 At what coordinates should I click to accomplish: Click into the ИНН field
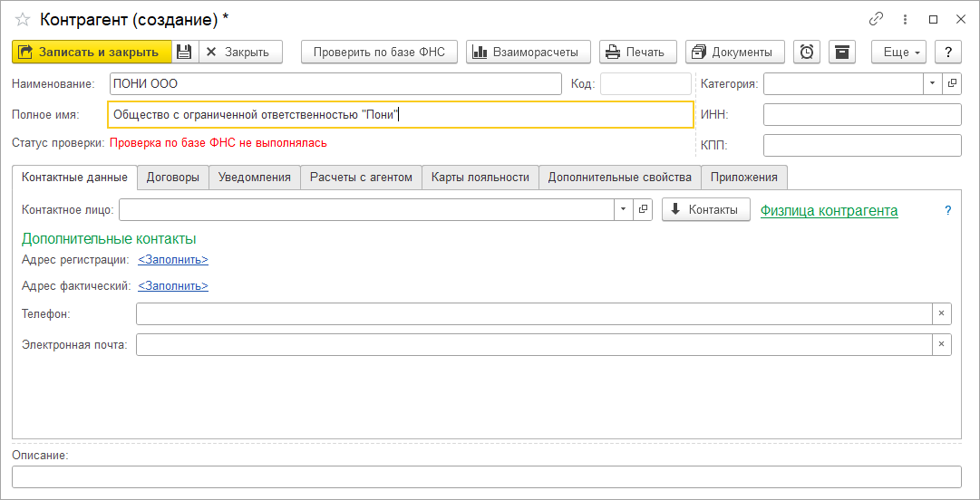pos(862,114)
